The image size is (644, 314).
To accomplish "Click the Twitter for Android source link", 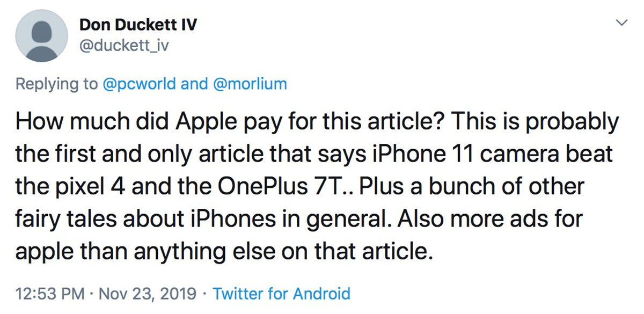I will [x=282, y=294].
